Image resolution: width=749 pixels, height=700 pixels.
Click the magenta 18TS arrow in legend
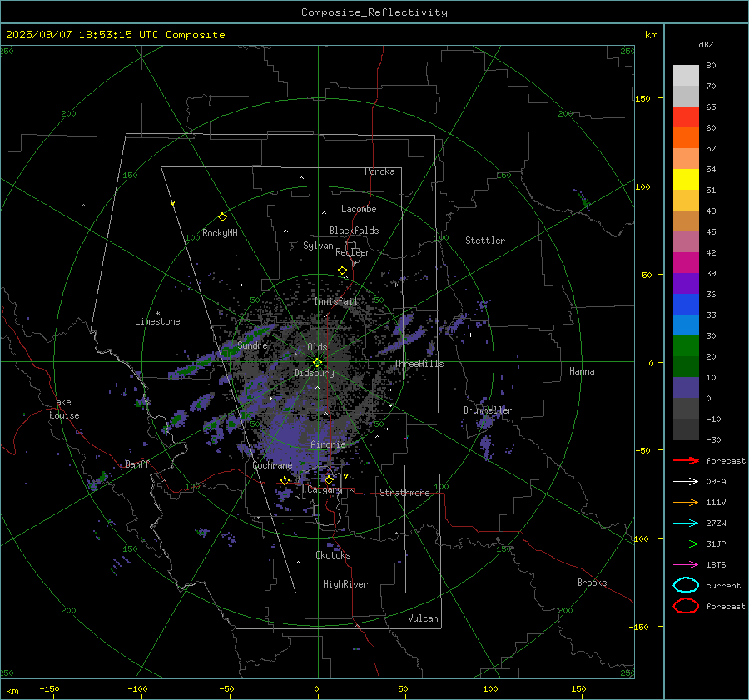tap(686, 565)
